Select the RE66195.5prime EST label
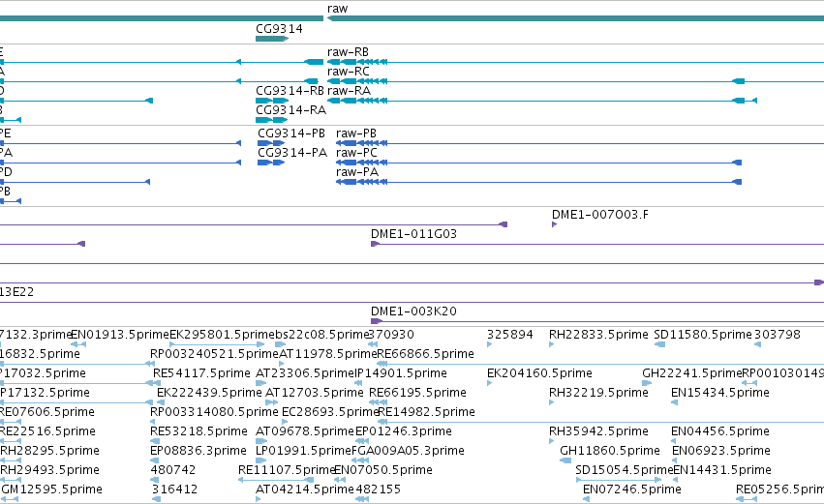The image size is (824, 504). point(417,393)
